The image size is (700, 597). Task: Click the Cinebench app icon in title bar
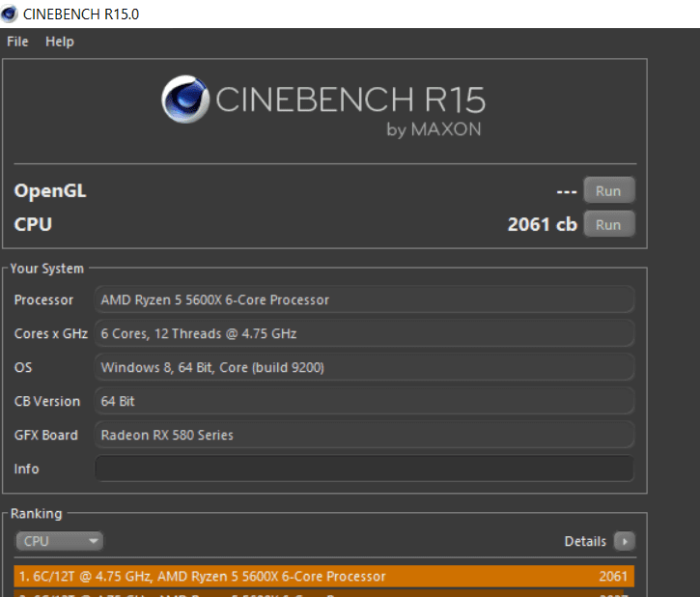[9, 14]
